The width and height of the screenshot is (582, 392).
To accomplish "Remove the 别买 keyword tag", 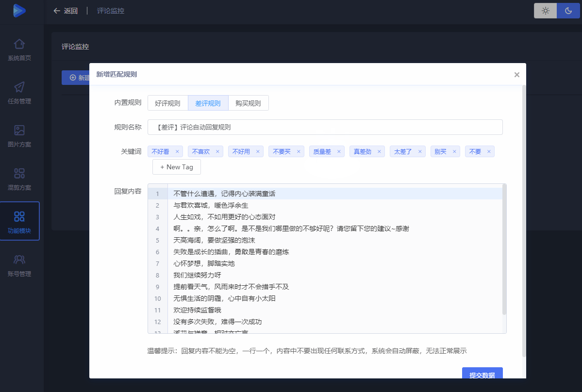I will click(454, 151).
